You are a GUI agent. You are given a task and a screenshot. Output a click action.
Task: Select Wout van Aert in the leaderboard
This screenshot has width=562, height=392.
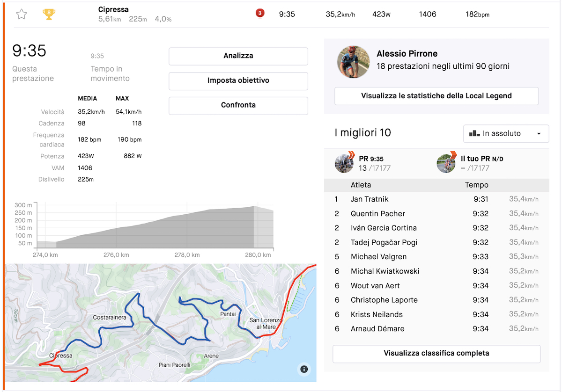375,285
